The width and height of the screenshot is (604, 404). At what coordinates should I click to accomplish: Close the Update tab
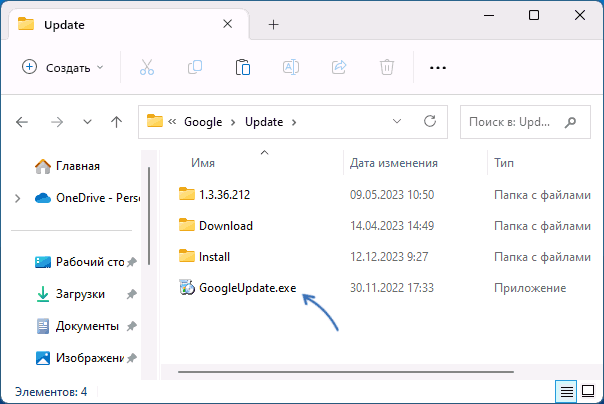click(x=228, y=24)
